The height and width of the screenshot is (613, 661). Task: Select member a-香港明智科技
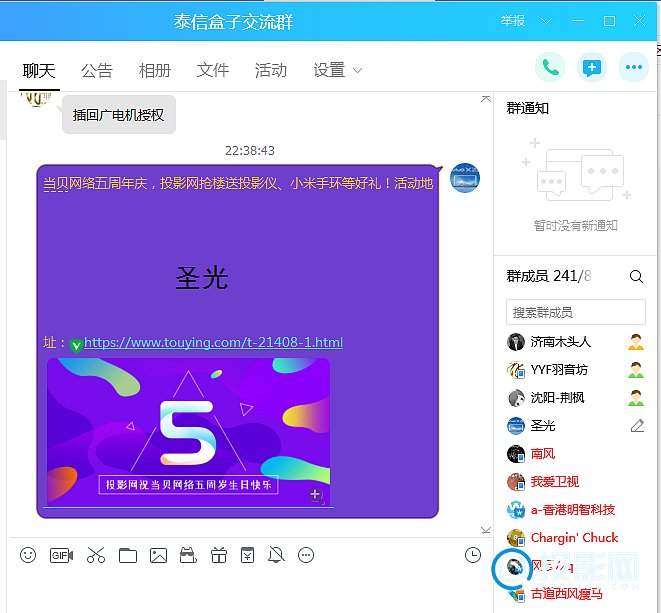575,510
